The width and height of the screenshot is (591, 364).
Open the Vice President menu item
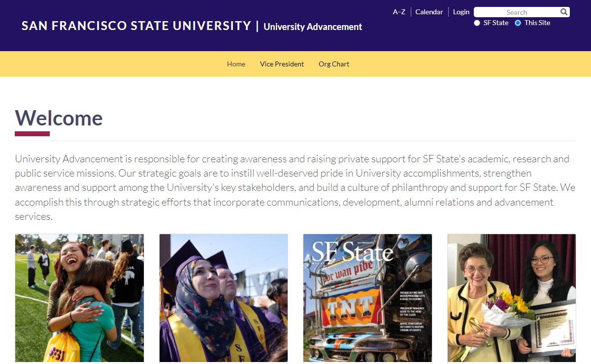pyautogui.click(x=282, y=64)
